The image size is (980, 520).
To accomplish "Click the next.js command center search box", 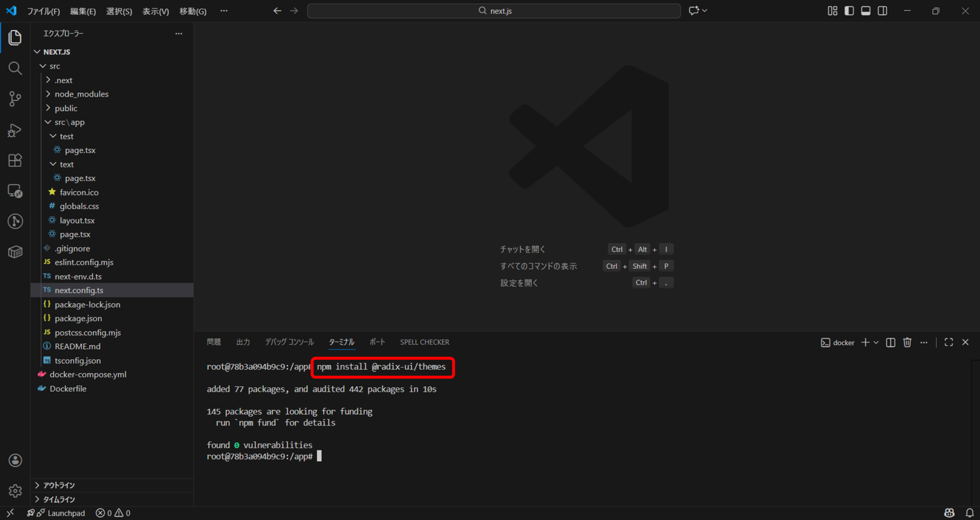I will coord(494,10).
